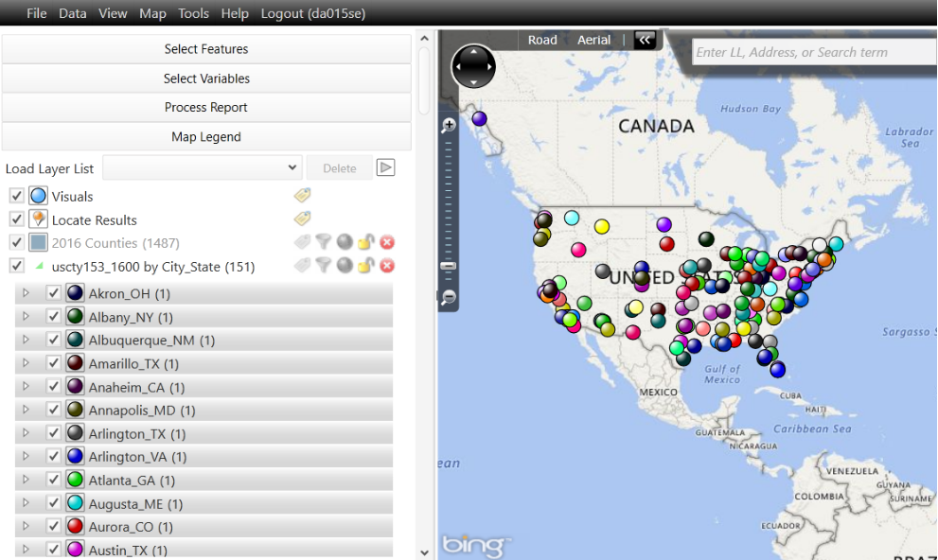Click the gray sphere icon for 2016 Counties

pyautogui.click(x=345, y=242)
